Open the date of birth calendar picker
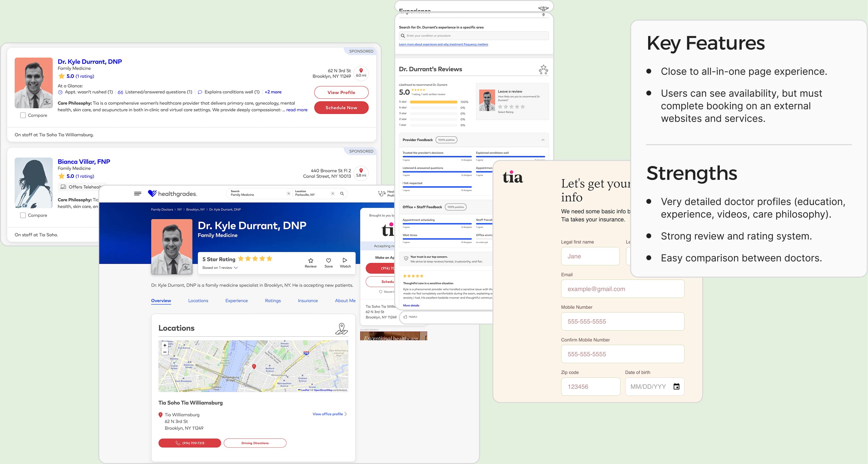 click(676, 387)
